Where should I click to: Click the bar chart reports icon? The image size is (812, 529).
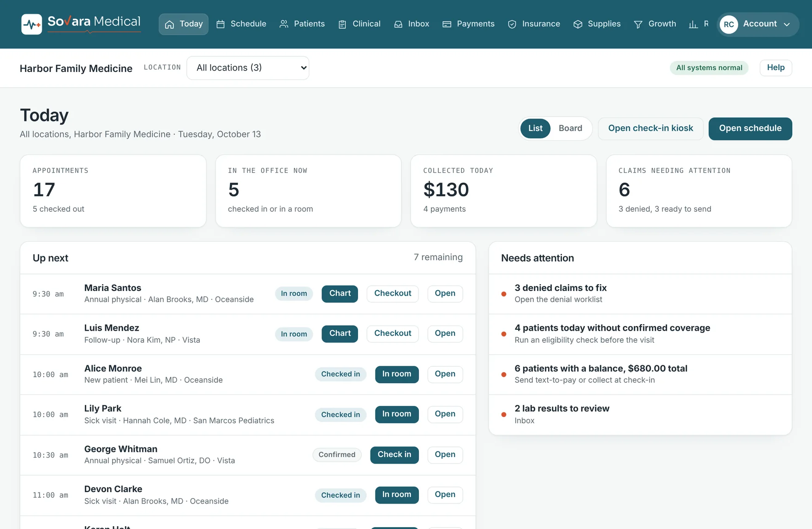pos(693,24)
